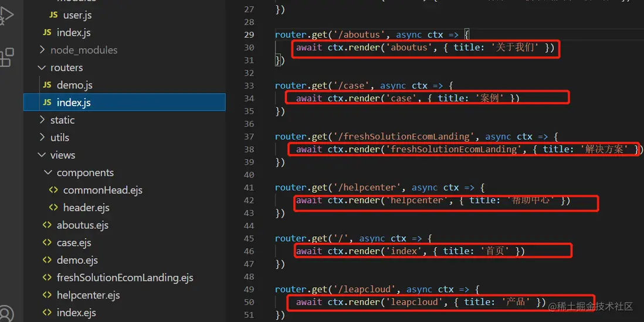Place cursor in router.get('/' line
The image size is (644, 322).
coord(353,238)
